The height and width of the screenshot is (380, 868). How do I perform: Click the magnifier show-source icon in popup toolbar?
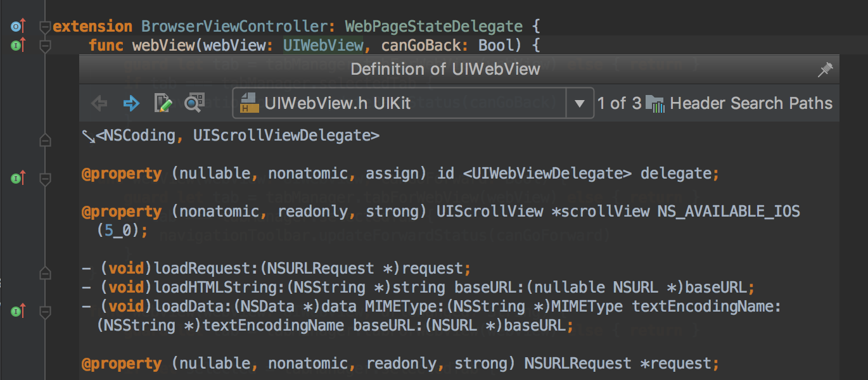tap(194, 103)
